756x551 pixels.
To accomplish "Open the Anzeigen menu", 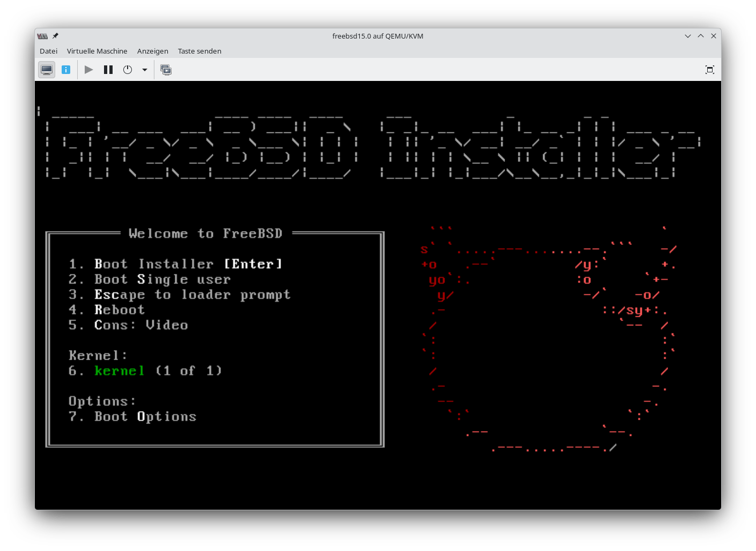I will [x=152, y=51].
